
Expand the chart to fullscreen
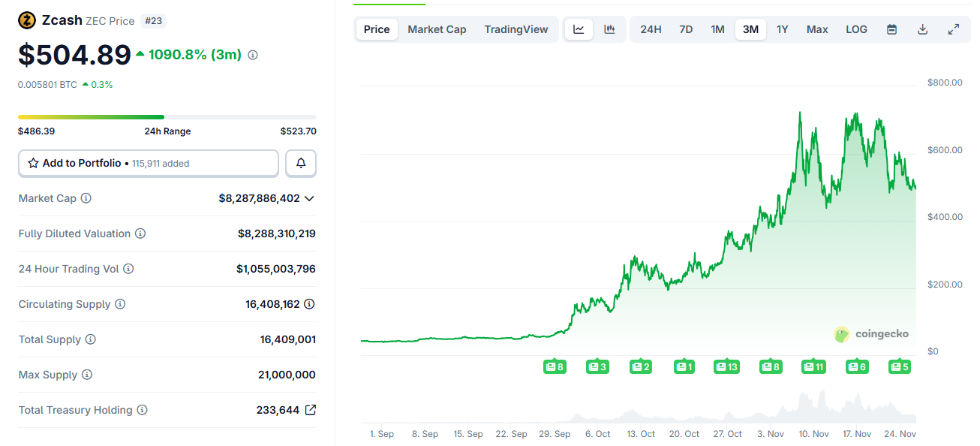(954, 29)
